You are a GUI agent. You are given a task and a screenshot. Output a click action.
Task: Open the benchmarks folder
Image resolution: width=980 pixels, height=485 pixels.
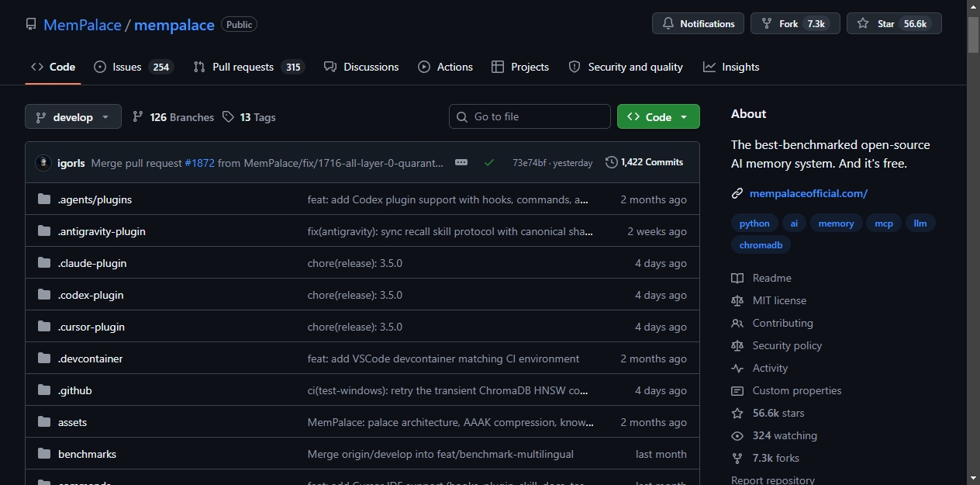pos(87,454)
